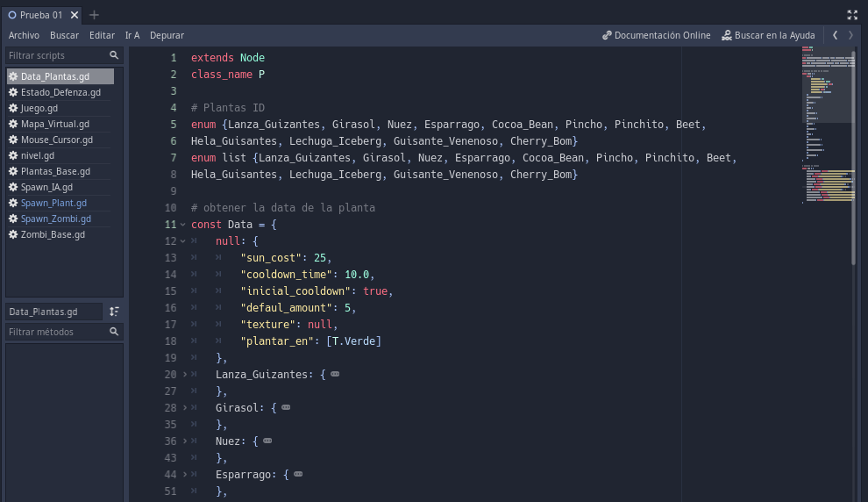The height and width of the screenshot is (502, 868).
Task: Click the magnifier in Filtrar scripts
Action: click(114, 55)
